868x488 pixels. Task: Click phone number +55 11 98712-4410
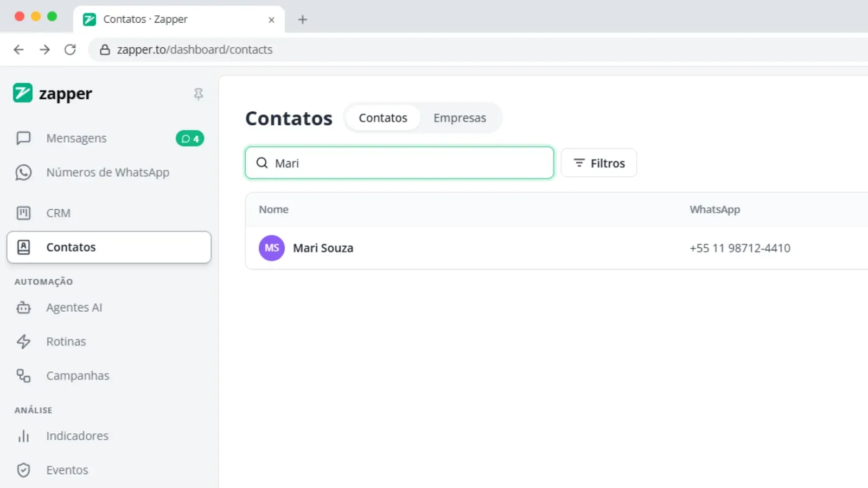740,248
